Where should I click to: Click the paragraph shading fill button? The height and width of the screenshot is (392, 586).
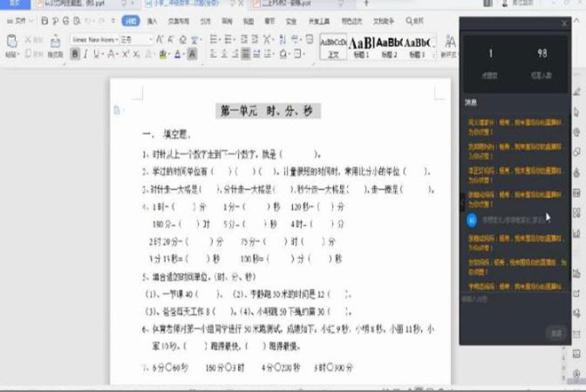click(283, 54)
